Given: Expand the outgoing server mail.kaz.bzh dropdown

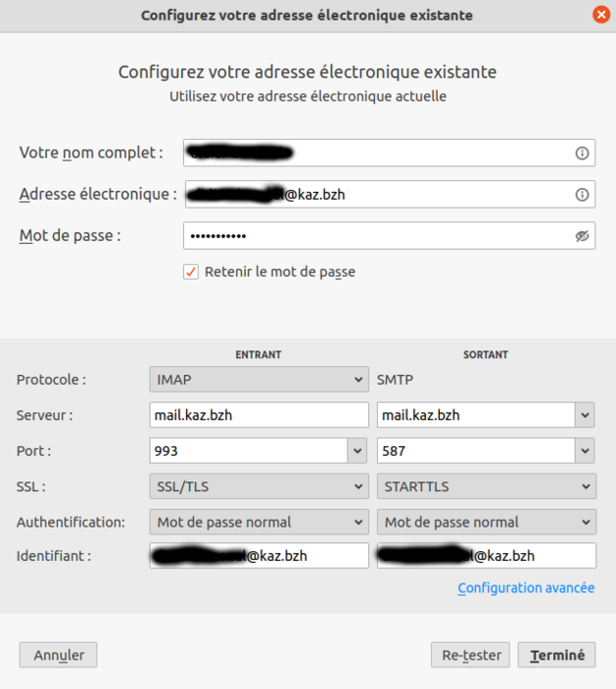Looking at the screenshot, I should click(585, 415).
